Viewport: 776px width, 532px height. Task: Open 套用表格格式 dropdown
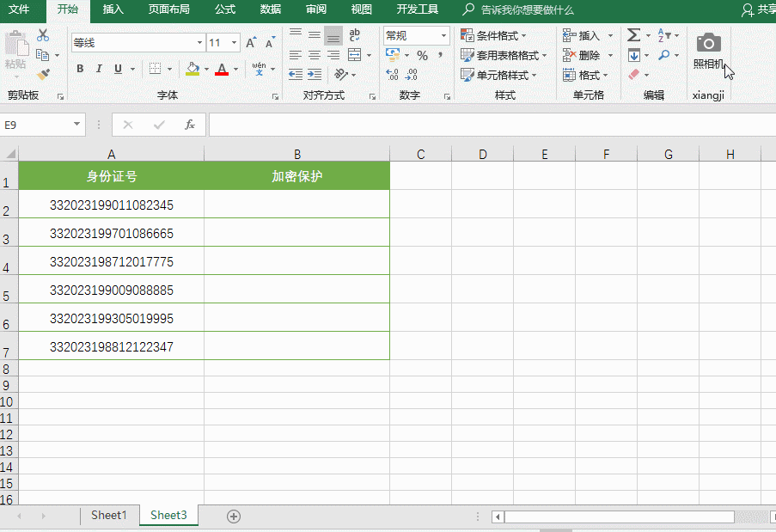pyautogui.click(x=504, y=55)
